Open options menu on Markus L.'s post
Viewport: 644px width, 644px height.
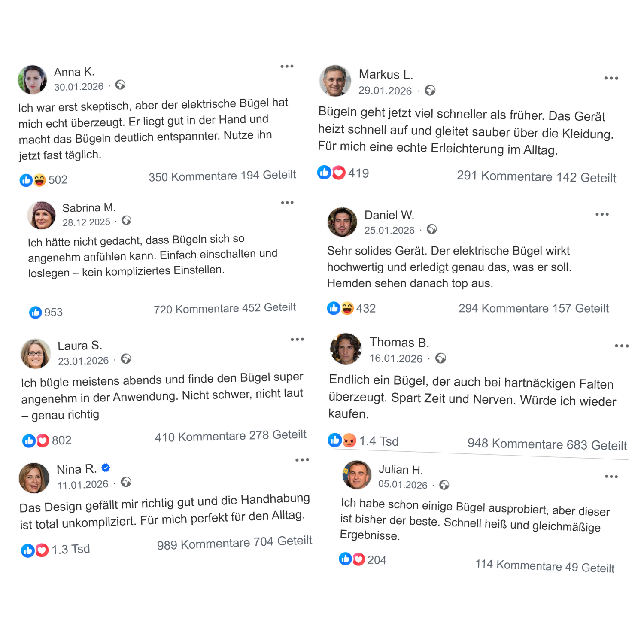click(611, 78)
